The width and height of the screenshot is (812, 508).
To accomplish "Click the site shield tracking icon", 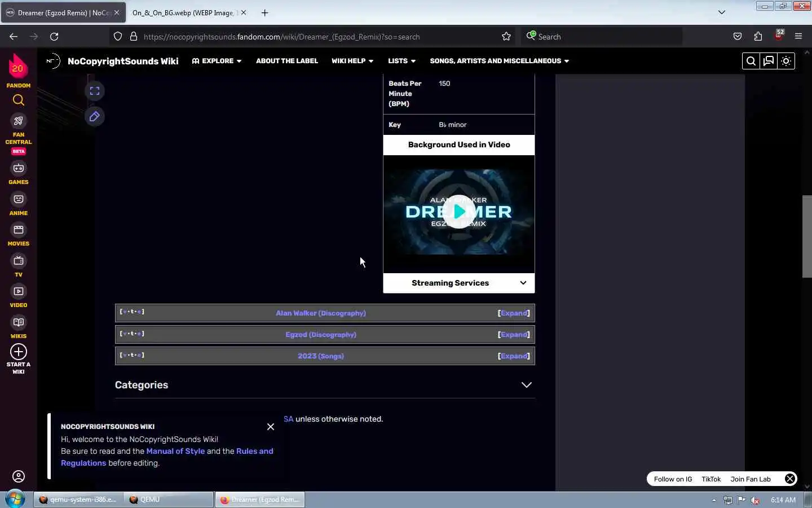I will [x=118, y=37].
